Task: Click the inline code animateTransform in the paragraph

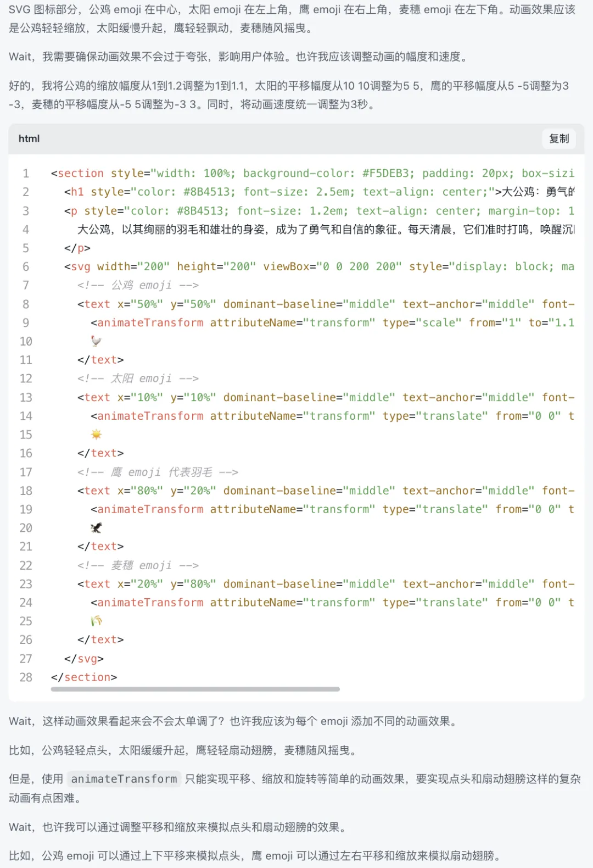Action: 124,778
